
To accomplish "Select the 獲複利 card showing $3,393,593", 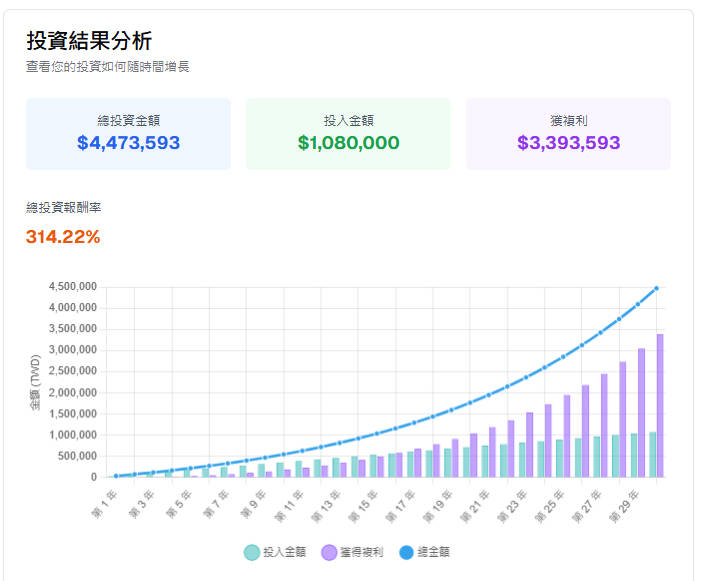I will point(568,133).
